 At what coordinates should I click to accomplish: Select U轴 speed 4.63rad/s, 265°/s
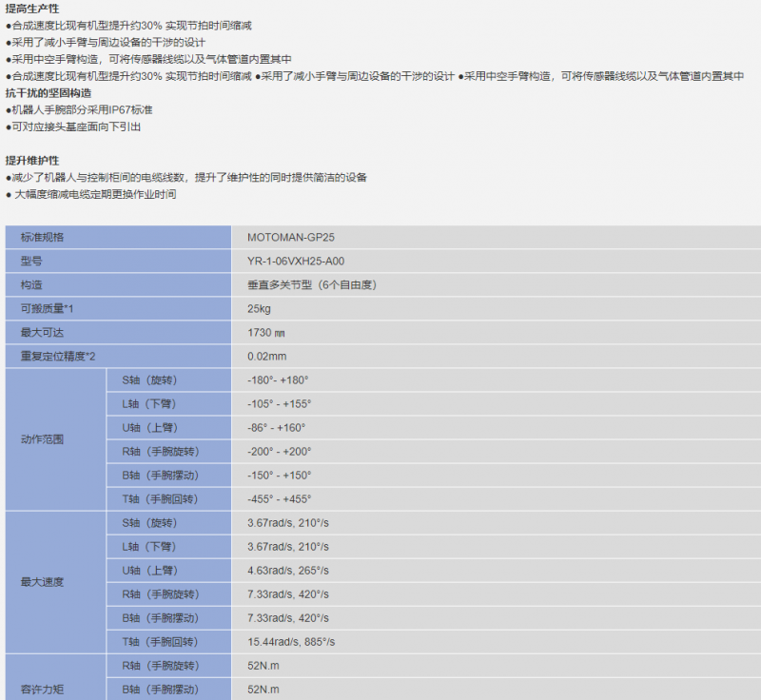[288, 571]
